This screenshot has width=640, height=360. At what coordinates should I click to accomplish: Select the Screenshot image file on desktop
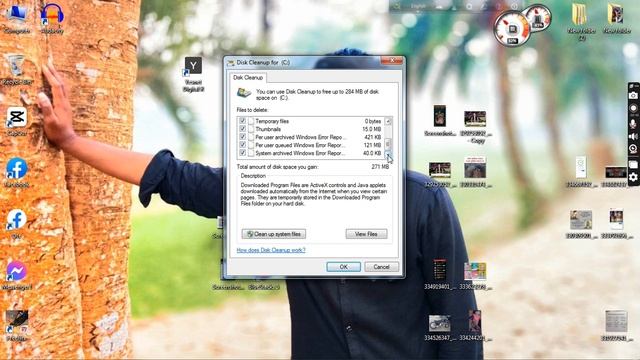click(440, 120)
